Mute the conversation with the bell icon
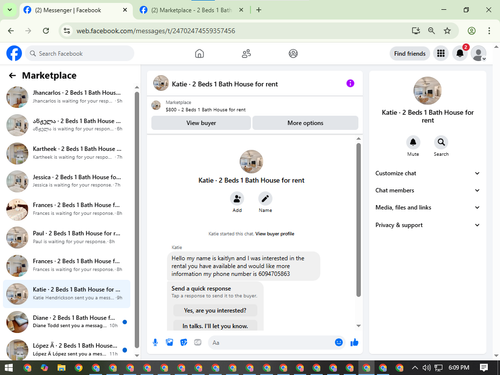This screenshot has width=500, height=375. coord(413,142)
